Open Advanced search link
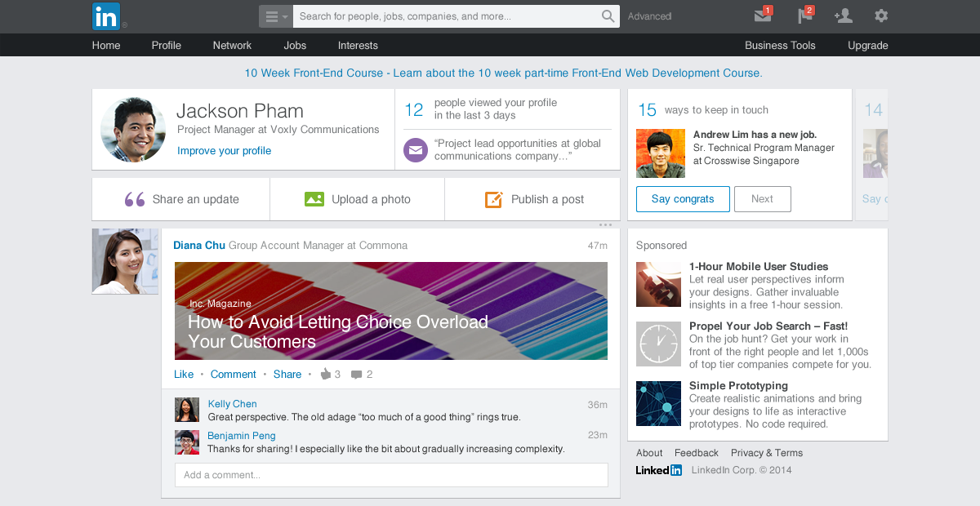This screenshot has height=506, width=980. [650, 16]
